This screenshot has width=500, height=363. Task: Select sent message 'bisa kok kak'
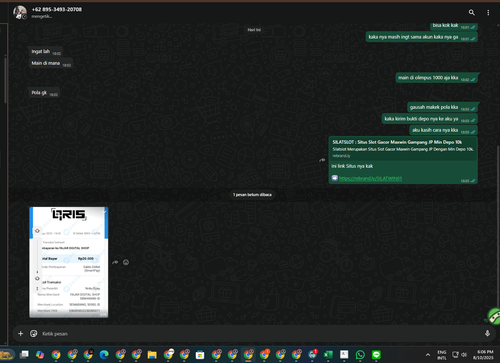pos(454,26)
